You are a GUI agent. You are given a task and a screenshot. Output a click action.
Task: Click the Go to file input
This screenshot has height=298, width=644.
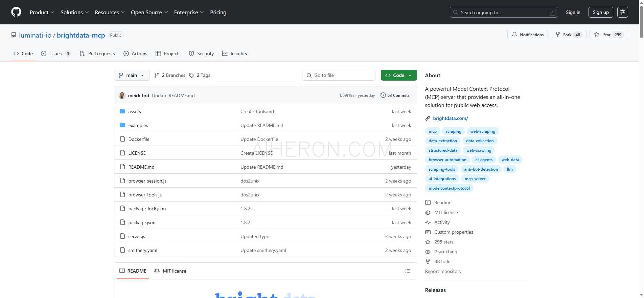(339, 75)
